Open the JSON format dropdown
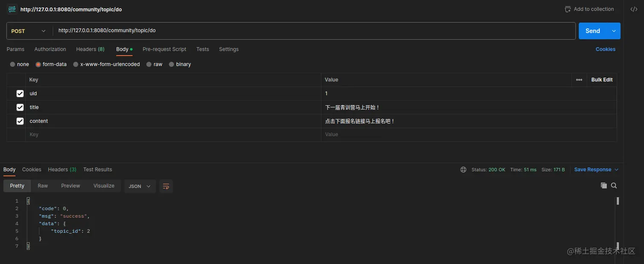 pos(140,186)
